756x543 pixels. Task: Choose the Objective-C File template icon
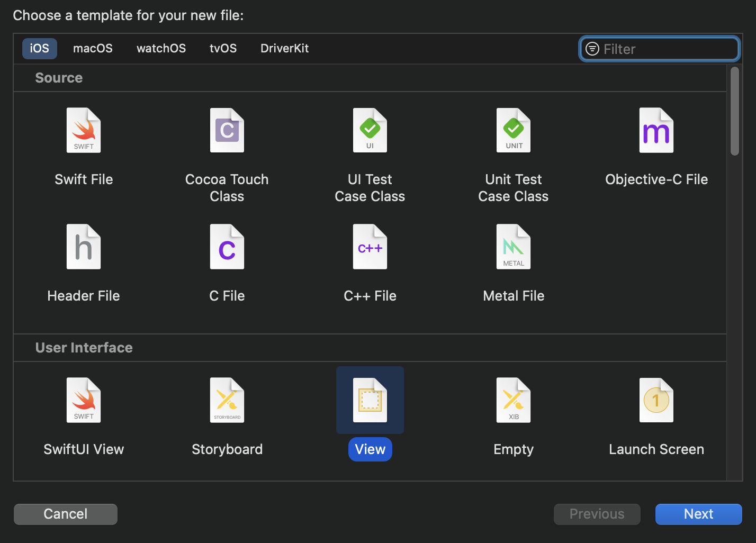656,130
